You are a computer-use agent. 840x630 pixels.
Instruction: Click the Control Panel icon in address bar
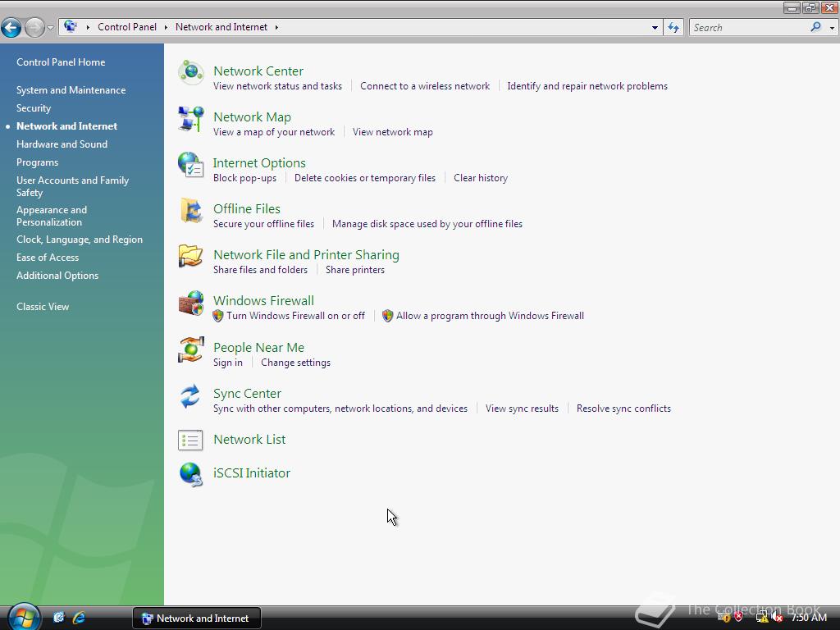pyautogui.click(x=71, y=26)
